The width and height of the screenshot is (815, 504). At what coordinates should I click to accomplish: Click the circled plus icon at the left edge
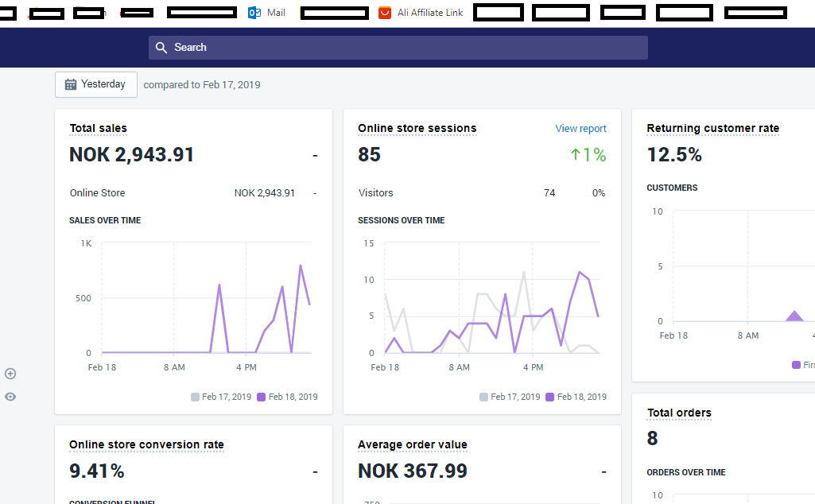point(10,374)
